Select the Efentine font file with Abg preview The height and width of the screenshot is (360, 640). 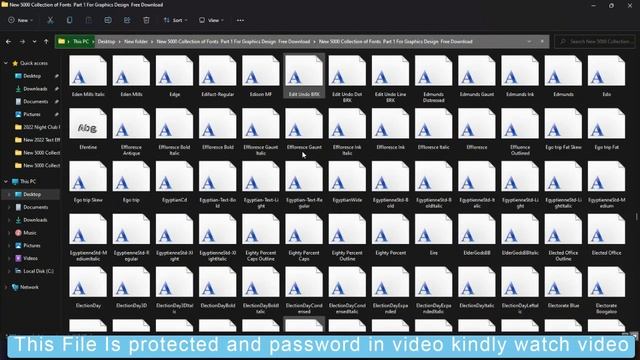pos(88,129)
